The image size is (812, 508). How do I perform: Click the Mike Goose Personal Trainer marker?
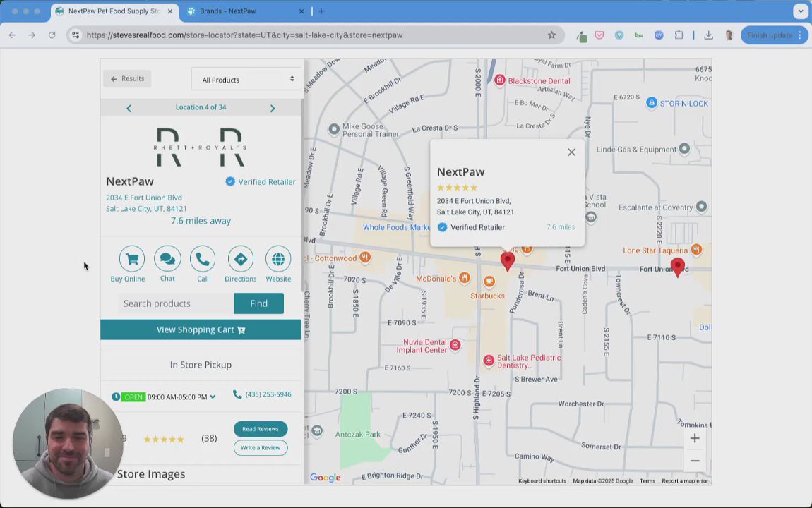point(334,129)
